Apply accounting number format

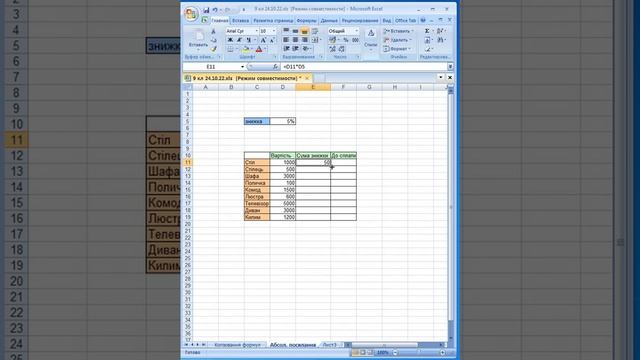(333, 40)
